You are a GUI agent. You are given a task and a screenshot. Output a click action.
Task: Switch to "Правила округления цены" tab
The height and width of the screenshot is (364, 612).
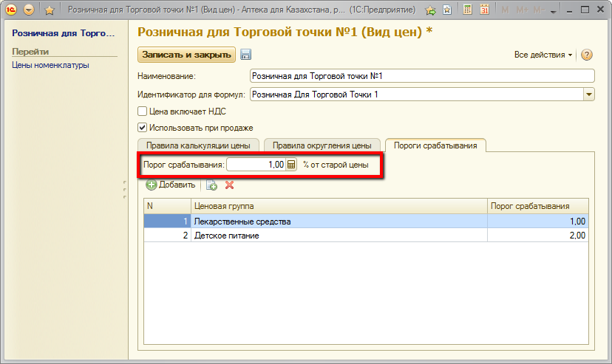[322, 145]
